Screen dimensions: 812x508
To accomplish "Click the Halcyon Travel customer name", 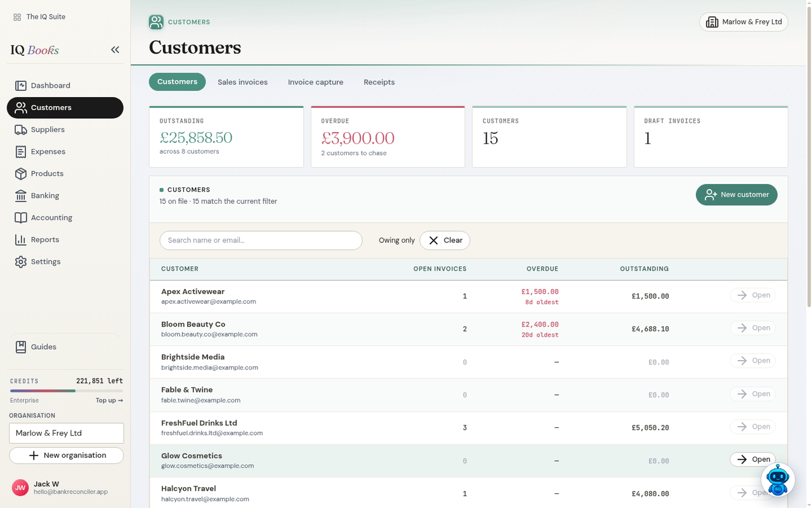I will coord(188,489).
